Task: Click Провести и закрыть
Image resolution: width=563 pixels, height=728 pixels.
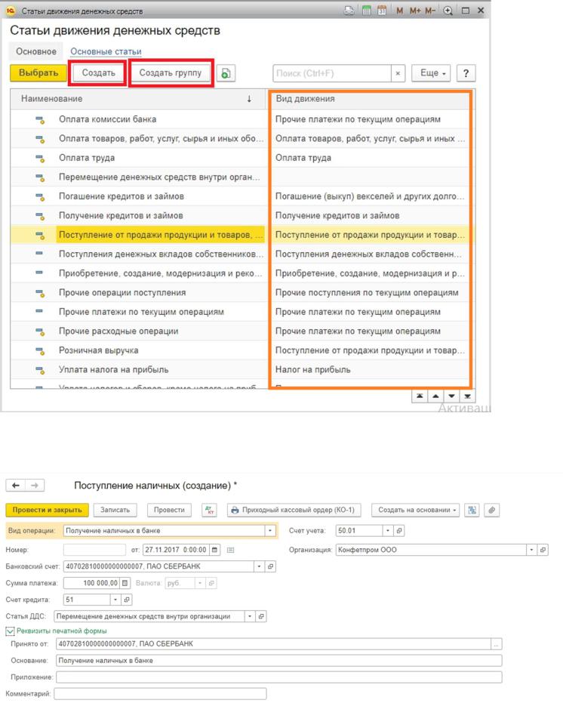Action: (x=47, y=510)
